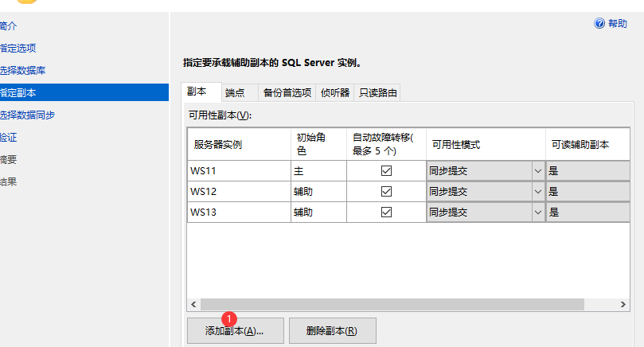Select 结果 step in sidebar
The width and height of the screenshot is (644, 347).
click(8, 181)
